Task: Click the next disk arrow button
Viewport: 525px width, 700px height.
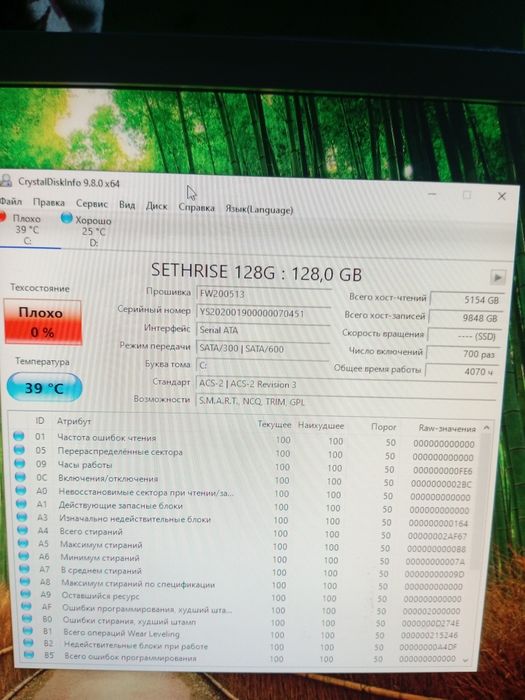Action: pyautogui.click(x=497, y=277)
